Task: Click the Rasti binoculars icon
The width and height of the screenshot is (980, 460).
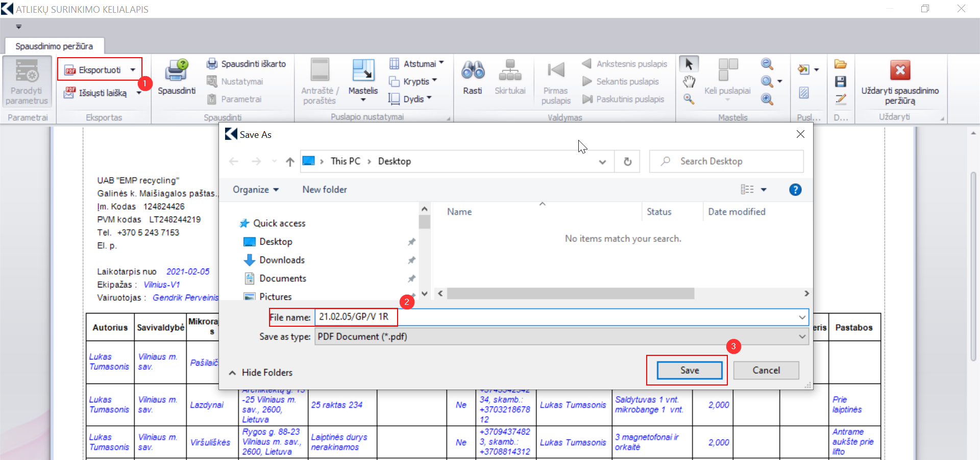Action: point(473,71)
